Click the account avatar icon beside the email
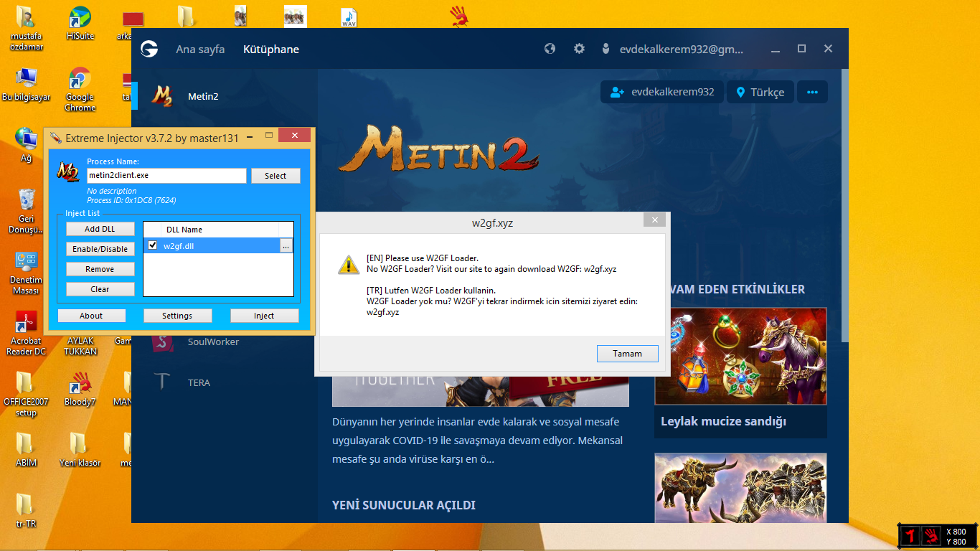 tap(606, 49)
